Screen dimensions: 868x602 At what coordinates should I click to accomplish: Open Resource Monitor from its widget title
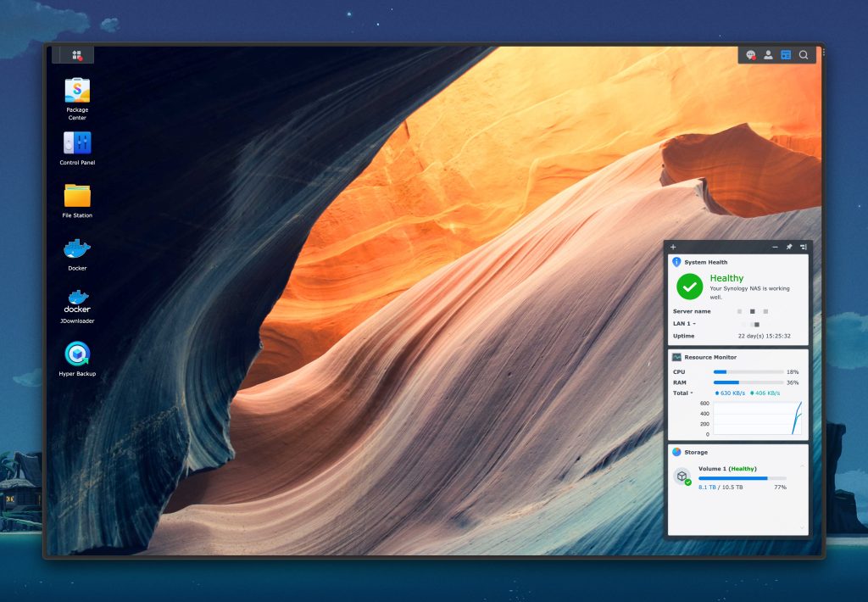pos(710,357)
